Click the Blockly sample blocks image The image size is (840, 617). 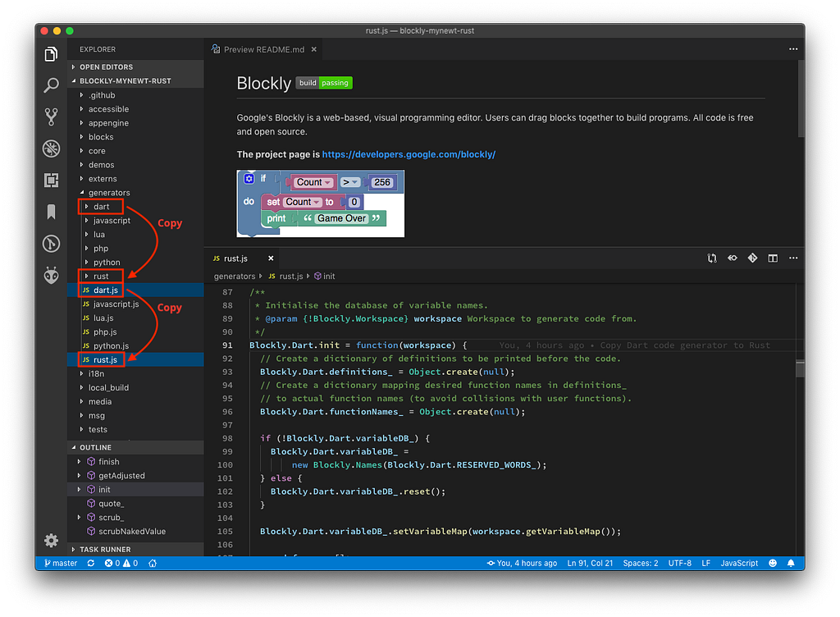click(x=321, y=203)
